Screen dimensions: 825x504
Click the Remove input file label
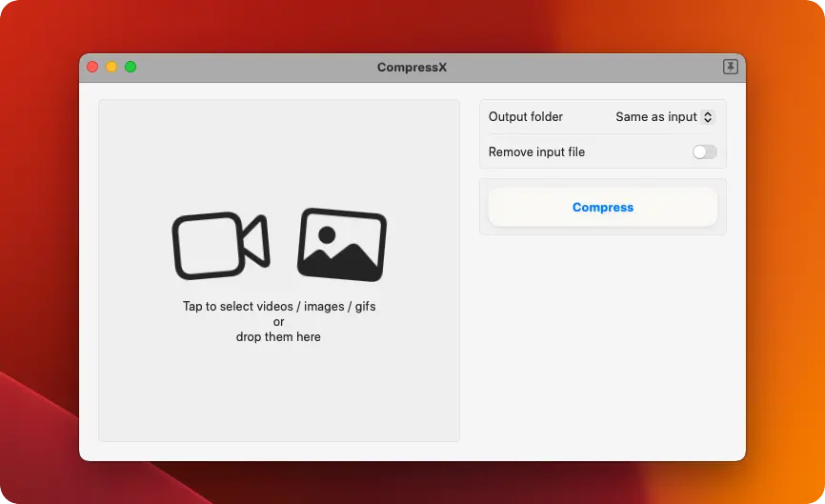[536, 152]
